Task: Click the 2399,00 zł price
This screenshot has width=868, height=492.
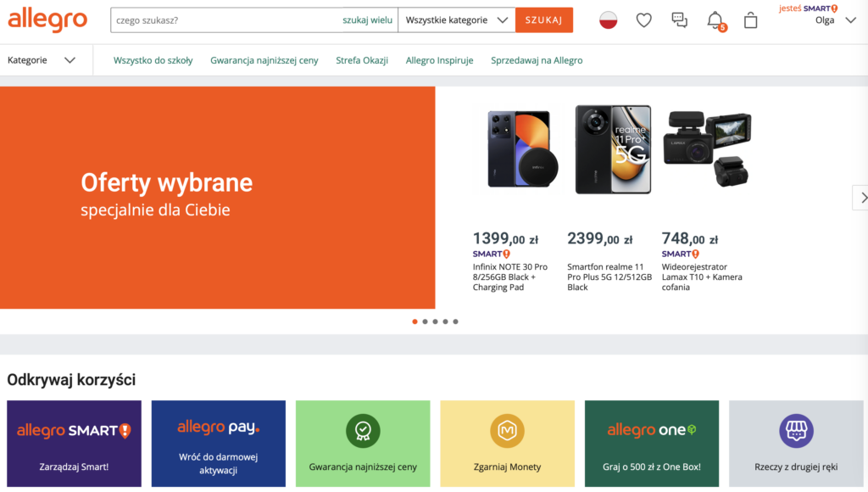Action: point(599,239)
